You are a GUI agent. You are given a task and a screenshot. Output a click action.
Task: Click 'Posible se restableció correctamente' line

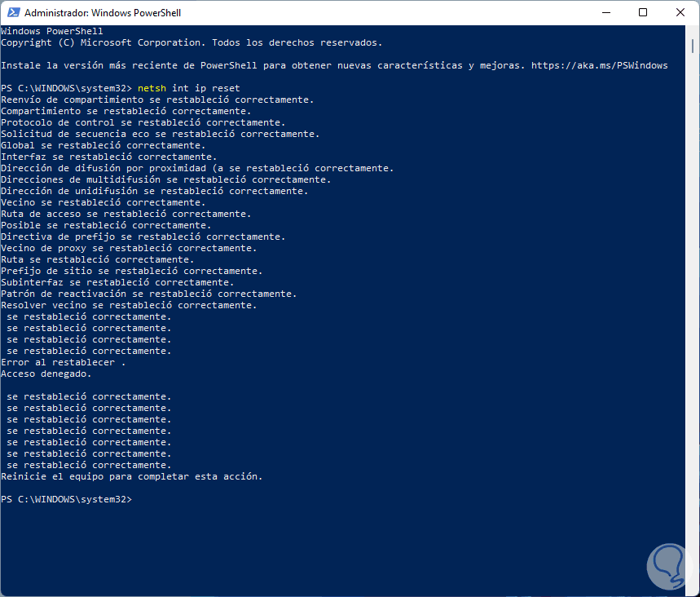(106, 225)
